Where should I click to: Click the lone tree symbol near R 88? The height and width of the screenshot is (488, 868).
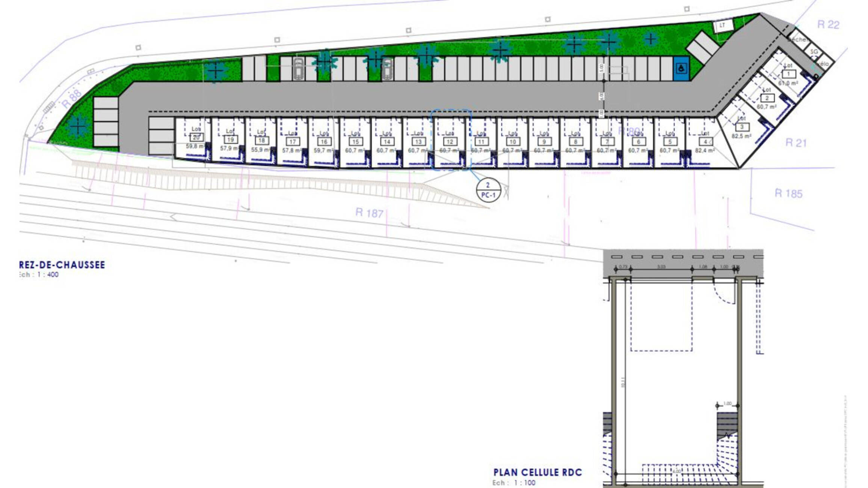(x=78, y=126)
